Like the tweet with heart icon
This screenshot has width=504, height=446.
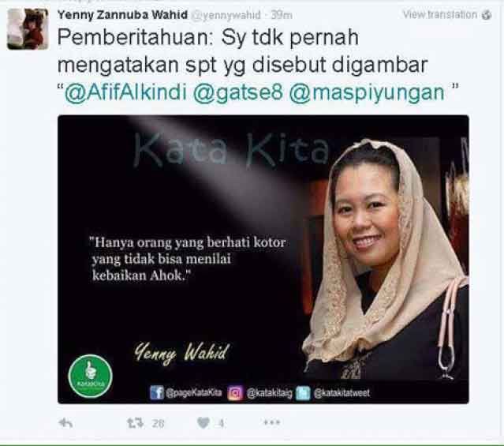(203, 423)
